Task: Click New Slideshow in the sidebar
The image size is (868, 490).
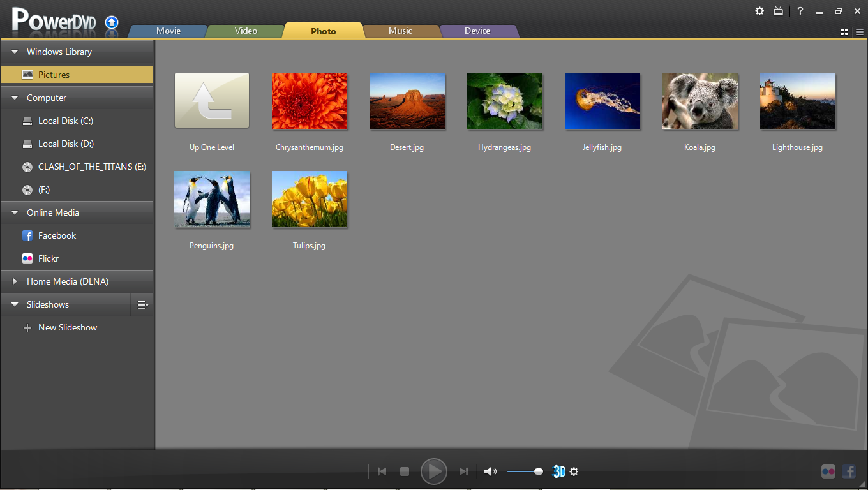Action: [x=67, y=327]
